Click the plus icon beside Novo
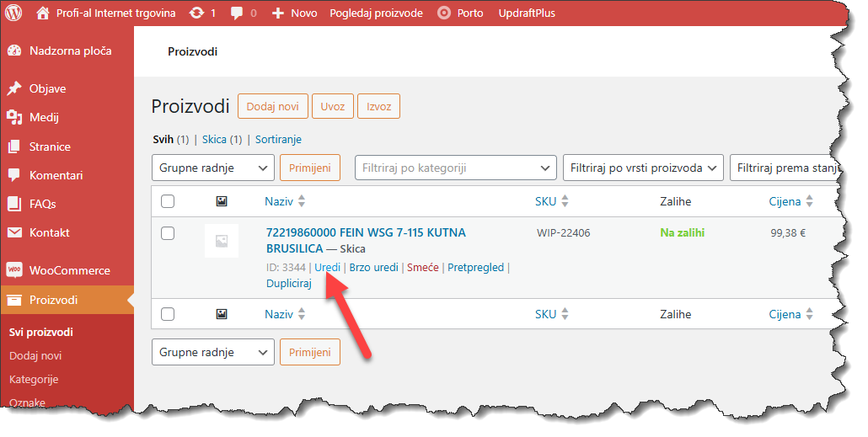This screenshot has width=868, height=437. [278, 13]
